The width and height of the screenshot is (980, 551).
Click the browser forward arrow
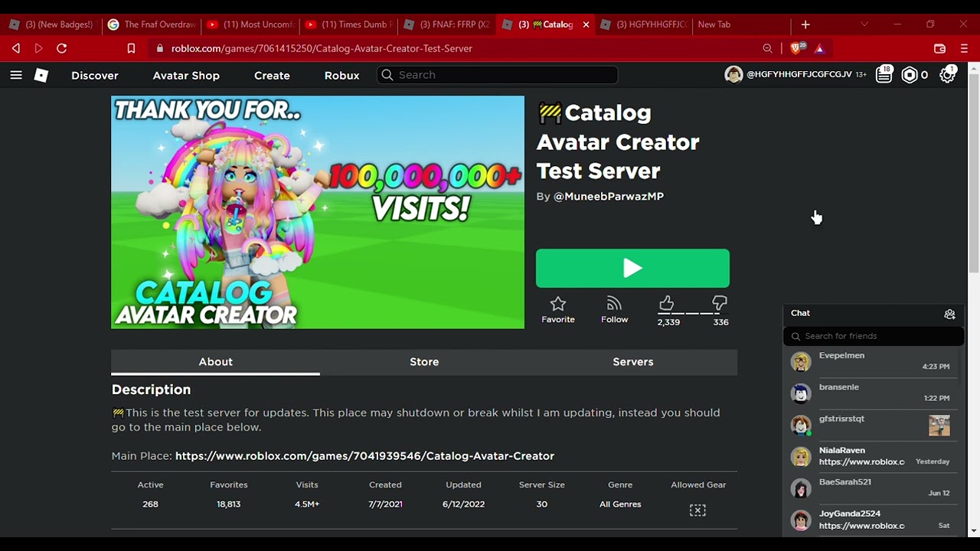point(38,48)
